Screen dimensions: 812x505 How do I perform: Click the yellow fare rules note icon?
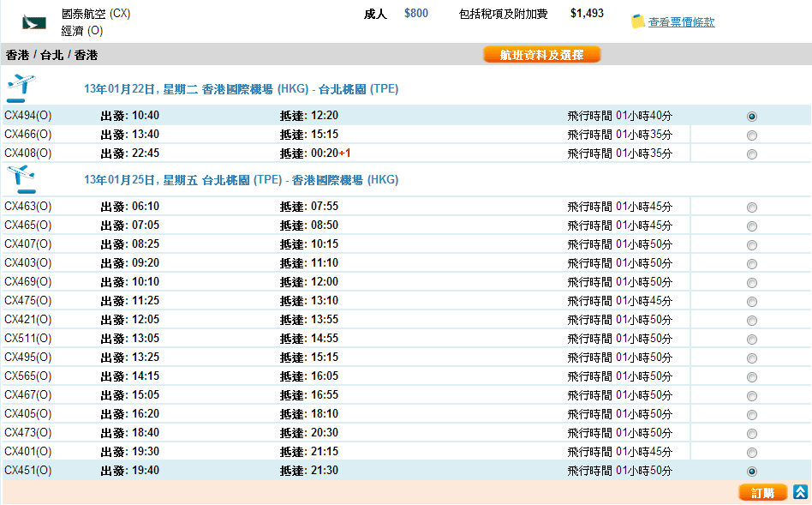(x=638, y=21)
